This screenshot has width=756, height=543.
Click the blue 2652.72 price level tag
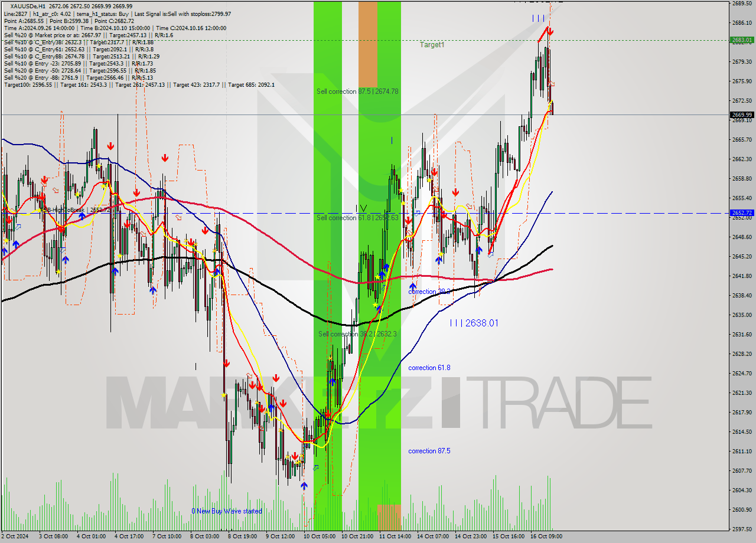pos(742,212)
